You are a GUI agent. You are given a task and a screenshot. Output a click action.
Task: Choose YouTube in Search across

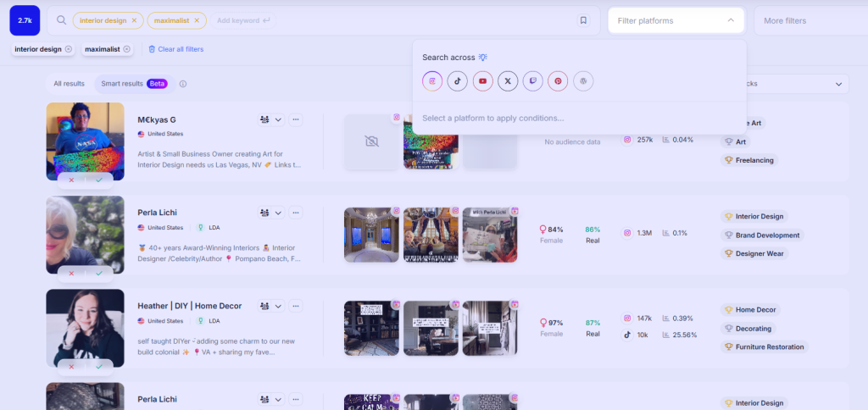483,81
